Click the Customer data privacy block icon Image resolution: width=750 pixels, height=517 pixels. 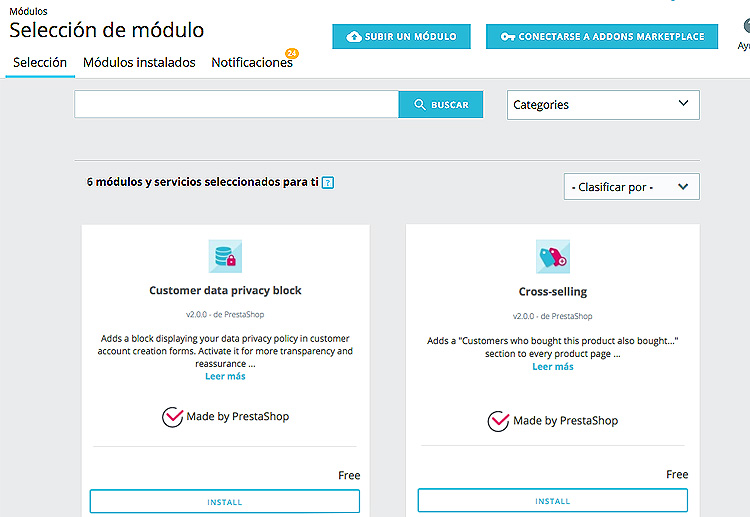point(225,256)
